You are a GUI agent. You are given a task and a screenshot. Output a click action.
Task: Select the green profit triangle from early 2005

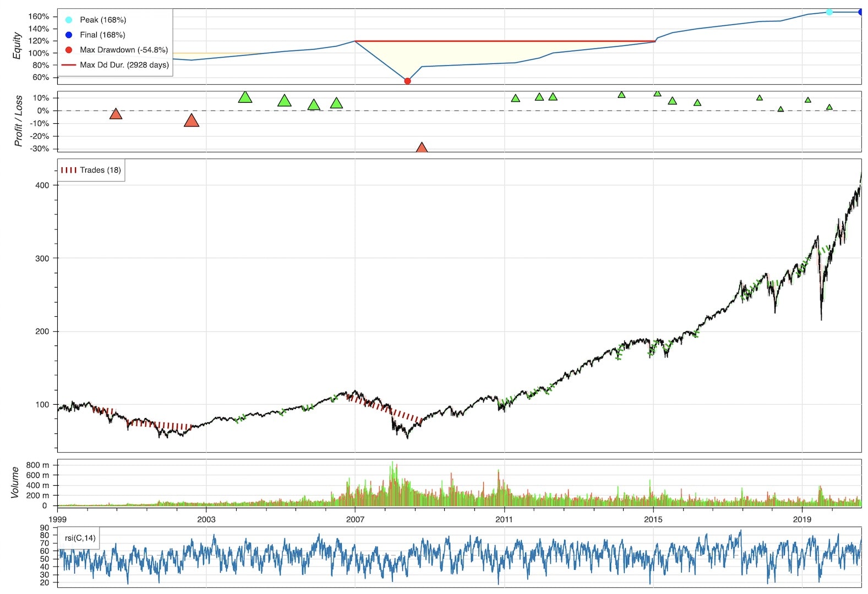284,101
